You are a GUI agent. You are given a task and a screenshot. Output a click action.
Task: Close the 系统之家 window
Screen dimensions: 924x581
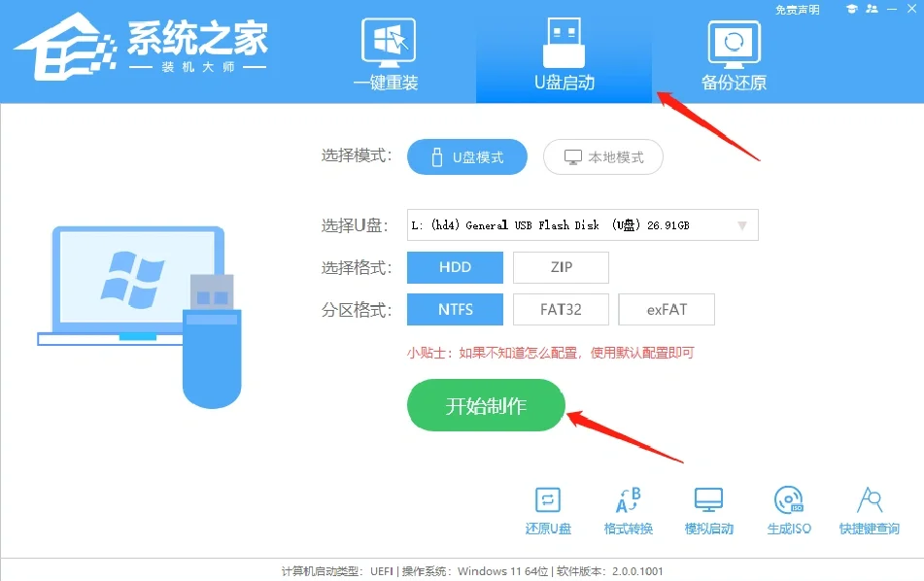tap(911, 9)
